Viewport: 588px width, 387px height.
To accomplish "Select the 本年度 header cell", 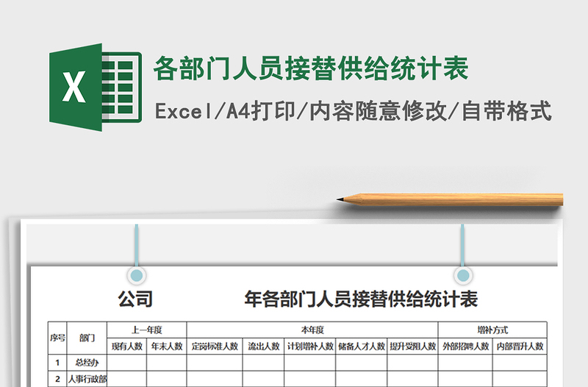I will pos(312,330).
